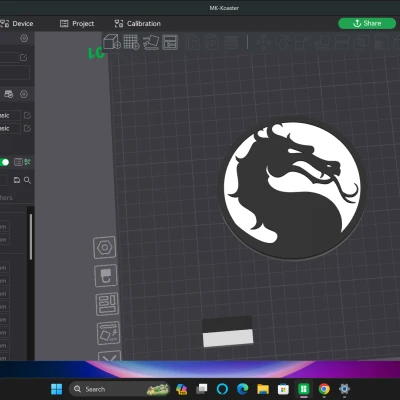
Task: Click the settings panel scrollbar
Action: click(x=31, y=237)
